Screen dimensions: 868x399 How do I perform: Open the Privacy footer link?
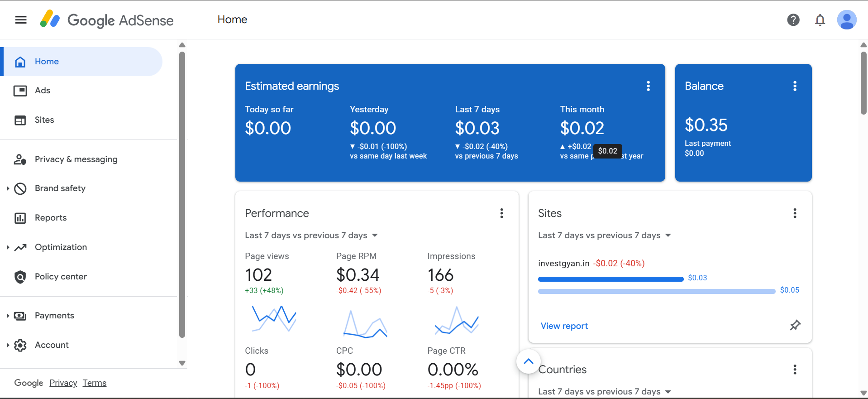tap(63, 383)
